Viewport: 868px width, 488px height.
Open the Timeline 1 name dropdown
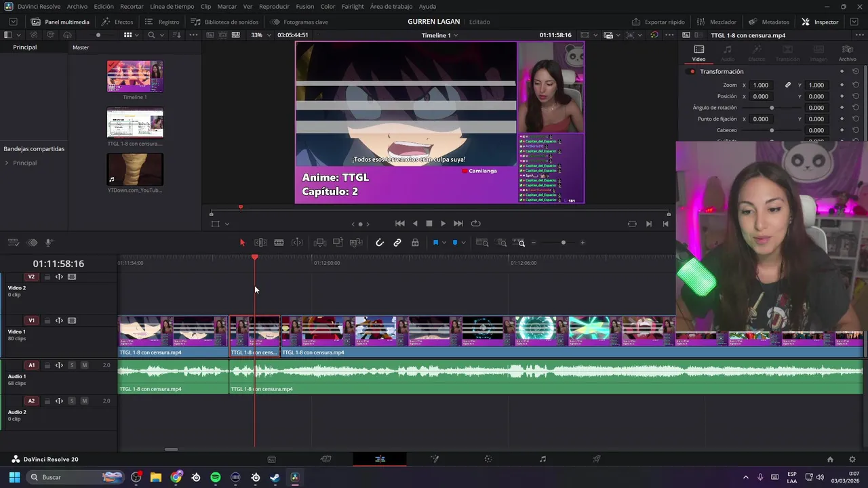tap(439, 35)
